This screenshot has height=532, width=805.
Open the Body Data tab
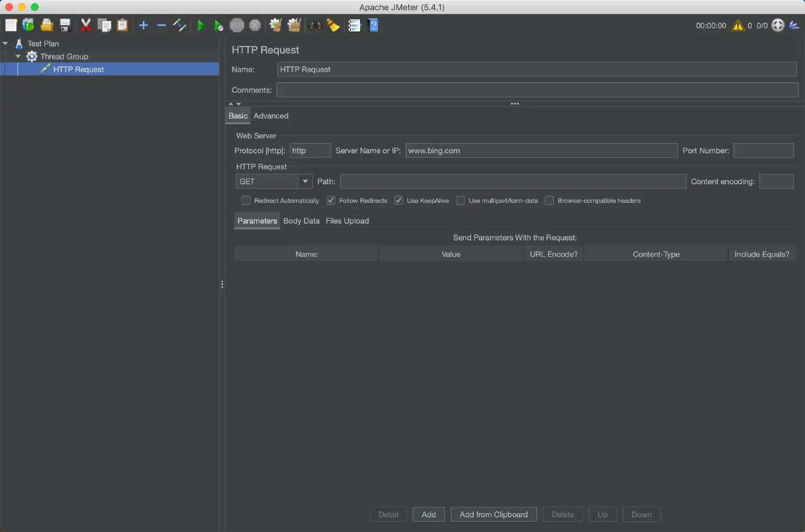[x=301, y=221]
